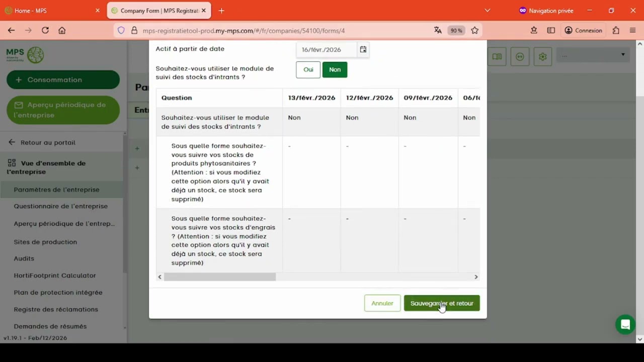644x362 pixels.
Task: Select Questionnaire de l'entreprise sidebar item
Action: [61, 206]
